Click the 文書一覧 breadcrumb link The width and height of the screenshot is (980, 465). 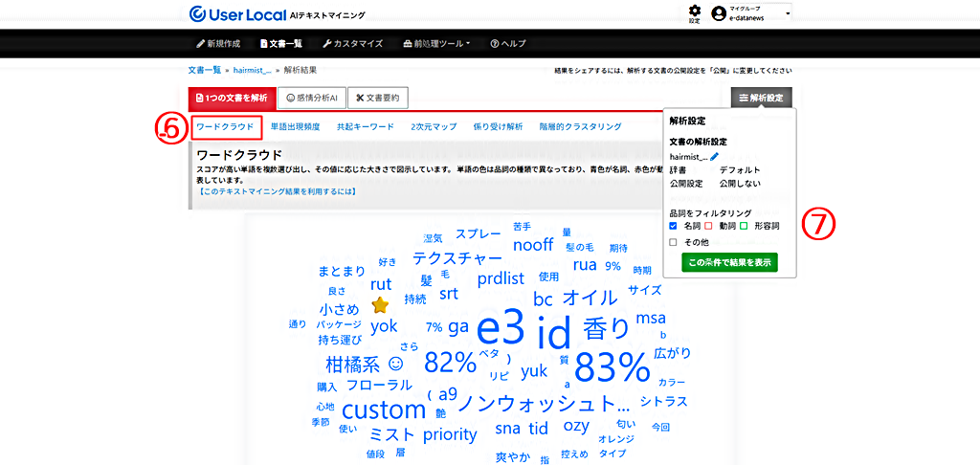pos(205,70)
